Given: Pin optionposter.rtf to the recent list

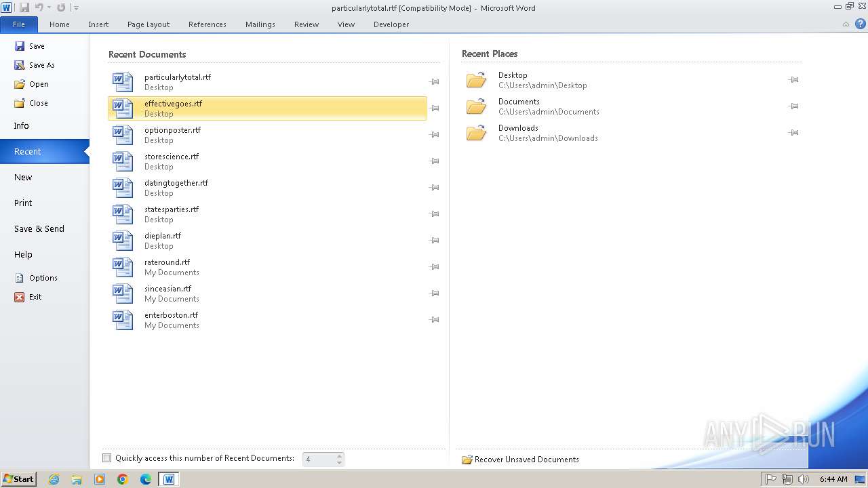Looking at the screenshot, I should 434,135.
